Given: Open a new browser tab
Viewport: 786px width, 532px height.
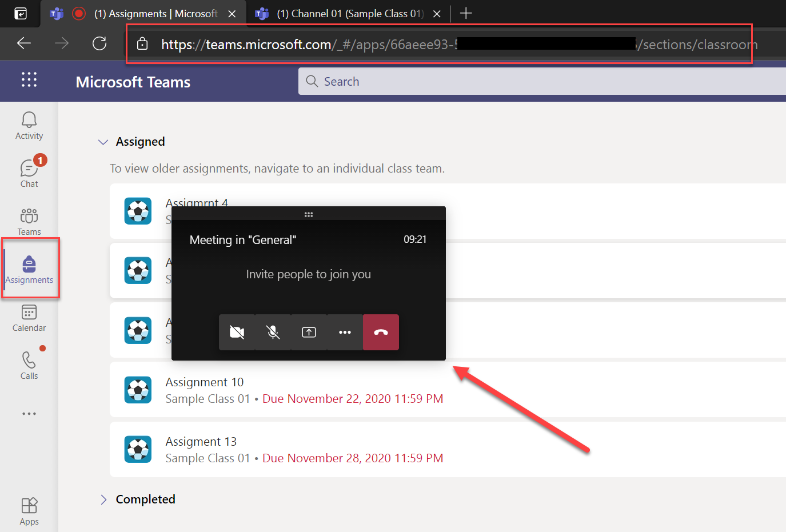Looking at the screenshot, I should point(466,13).
